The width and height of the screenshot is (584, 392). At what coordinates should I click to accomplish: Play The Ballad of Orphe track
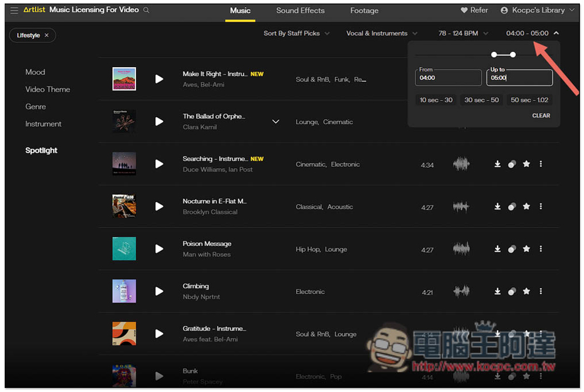[159, 121]
